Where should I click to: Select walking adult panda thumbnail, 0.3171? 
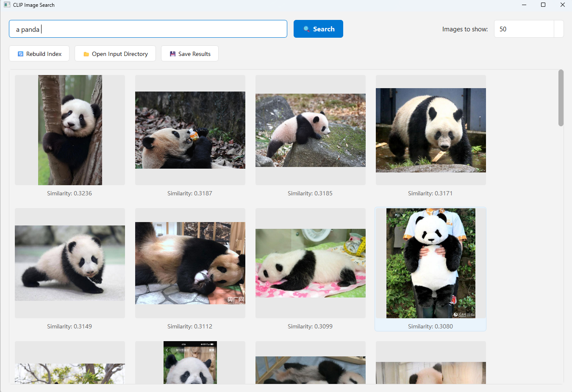coord(431,130)
